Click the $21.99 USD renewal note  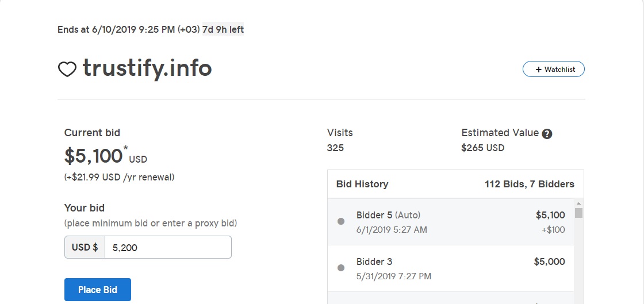pyautogui.click(x=119, y=177)
